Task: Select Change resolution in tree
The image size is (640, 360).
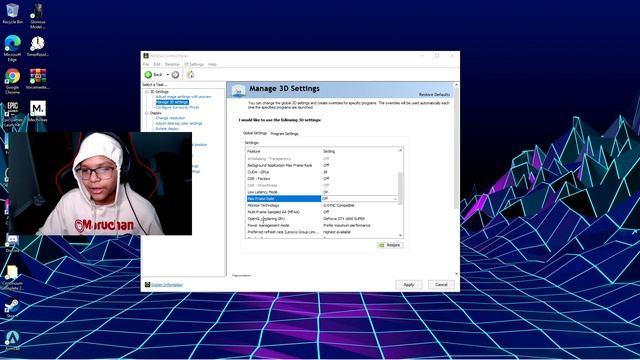Action: (170, 118)
